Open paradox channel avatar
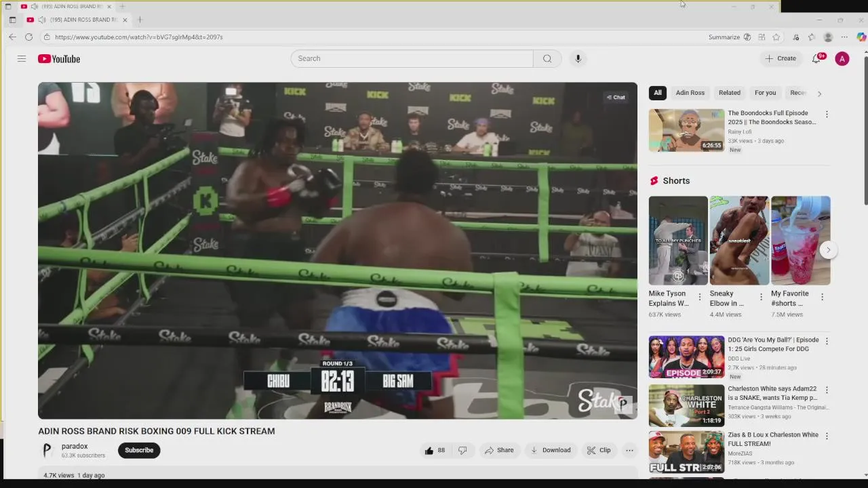 [x=47, y=450]
